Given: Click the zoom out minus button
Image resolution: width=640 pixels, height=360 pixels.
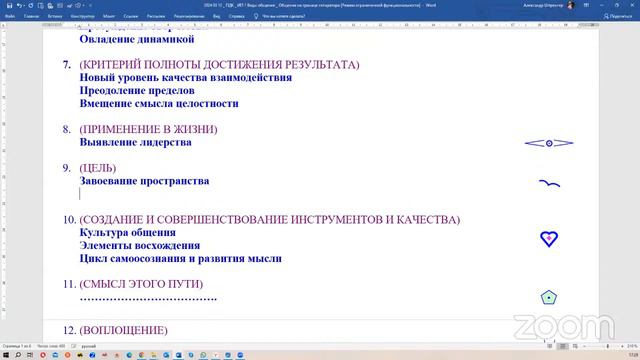Looking at the screenshot, I should pos(584,346).
